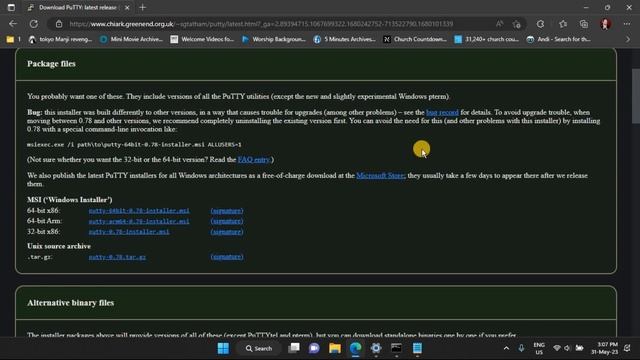Close the Download PuTTY tab
Image resolution: width=640 pixels, height=360 pixels.
coord(127,7)
